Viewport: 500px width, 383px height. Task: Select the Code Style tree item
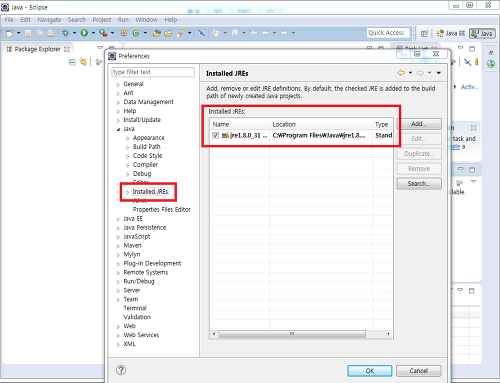147,156
